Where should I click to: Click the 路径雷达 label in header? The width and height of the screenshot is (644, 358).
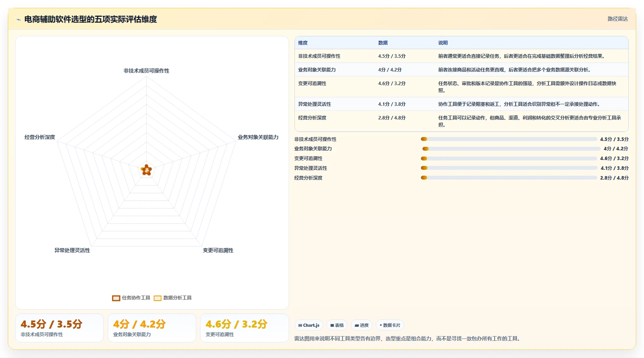click(x=618, y=19)
